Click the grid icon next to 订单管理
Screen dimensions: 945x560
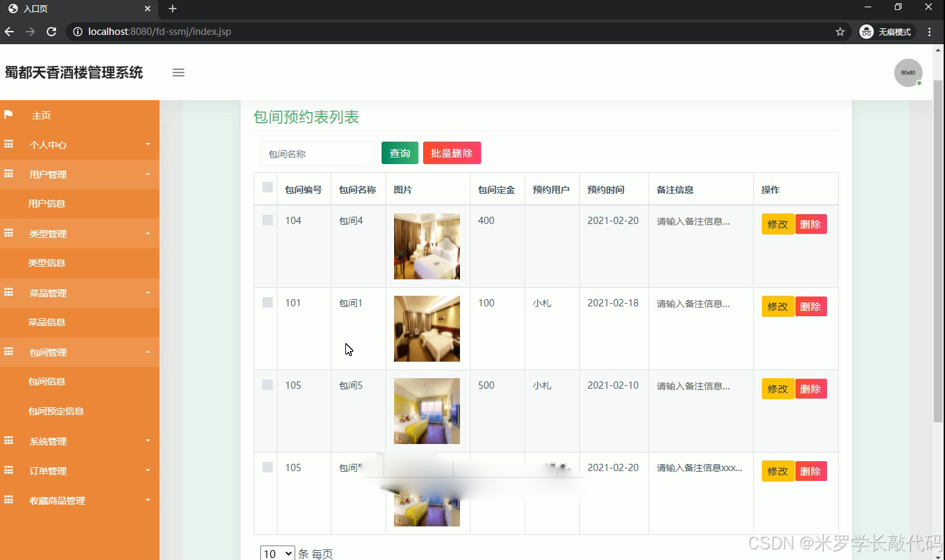[x=9, y=470]
